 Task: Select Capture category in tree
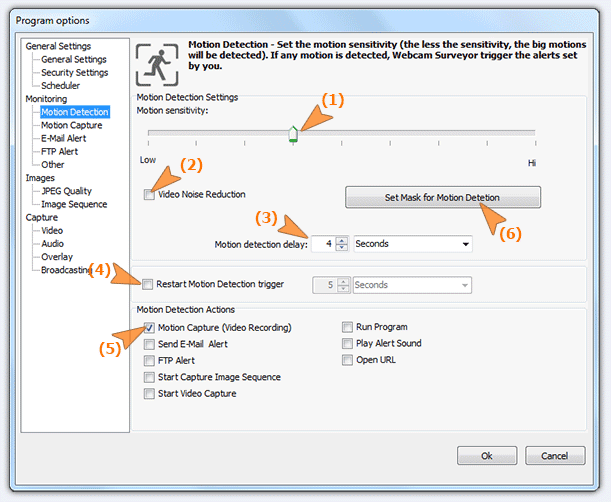41,217
